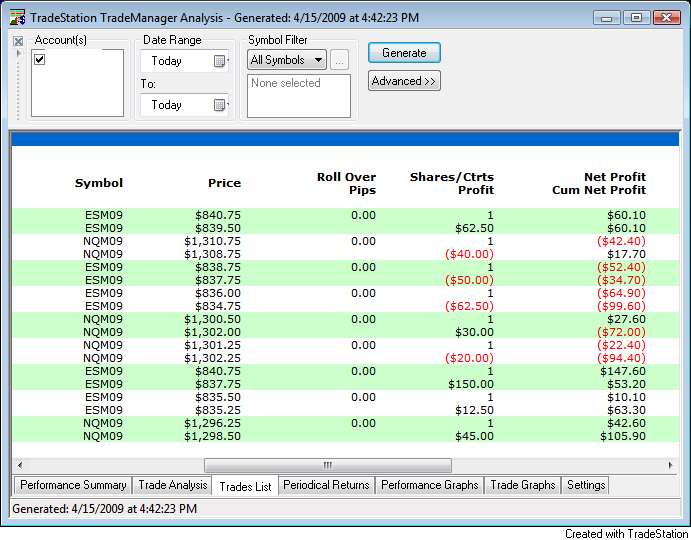
Task: Click the price $835.50
Action: (x=218, y=397)
